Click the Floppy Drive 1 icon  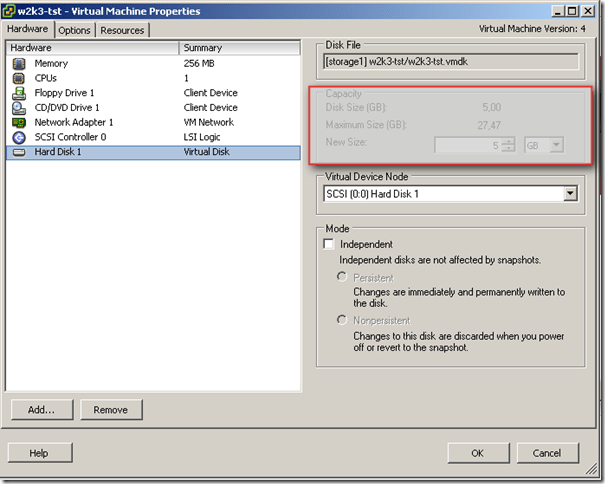coord(19,93)
